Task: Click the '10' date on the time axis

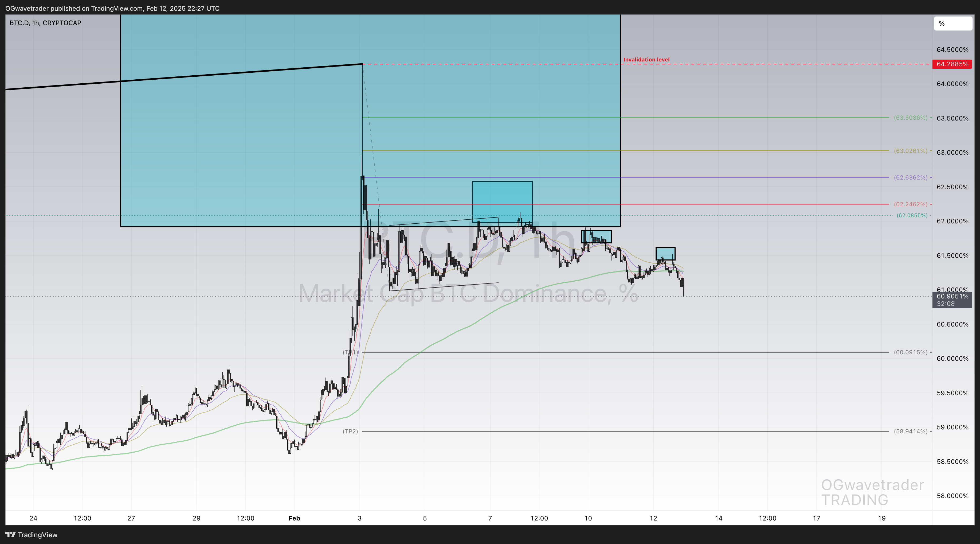Action: (588, 518)
